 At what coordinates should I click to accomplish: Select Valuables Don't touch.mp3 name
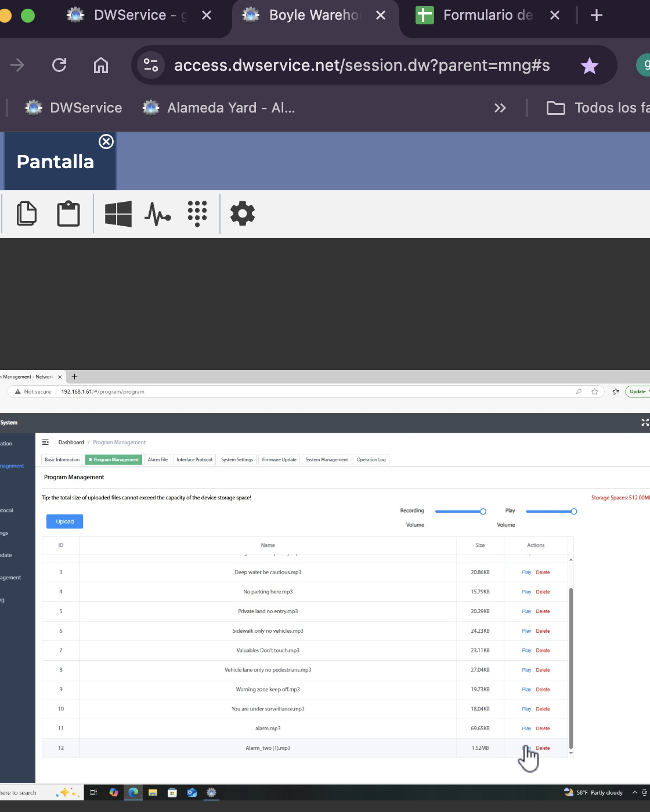[268, 650]
